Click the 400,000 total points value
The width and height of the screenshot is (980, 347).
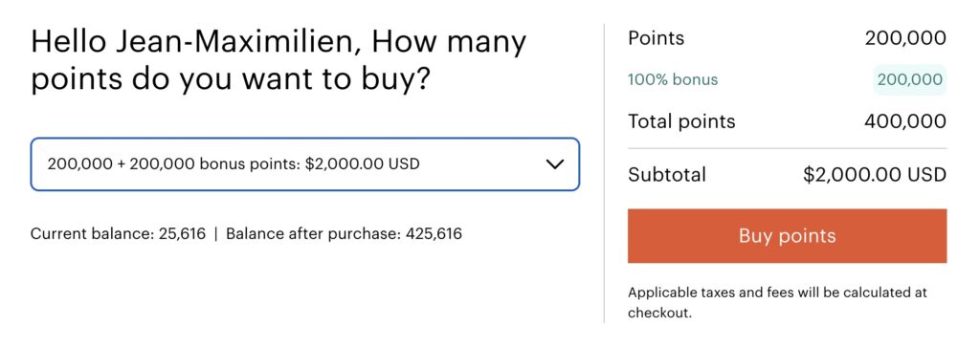click(905, 121)
